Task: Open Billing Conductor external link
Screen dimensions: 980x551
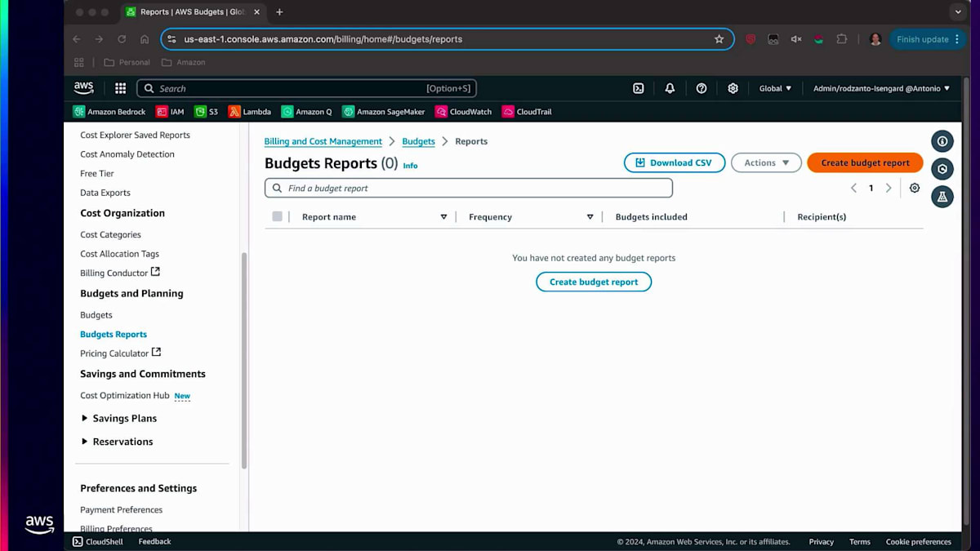Action: [x=120, y=273]
